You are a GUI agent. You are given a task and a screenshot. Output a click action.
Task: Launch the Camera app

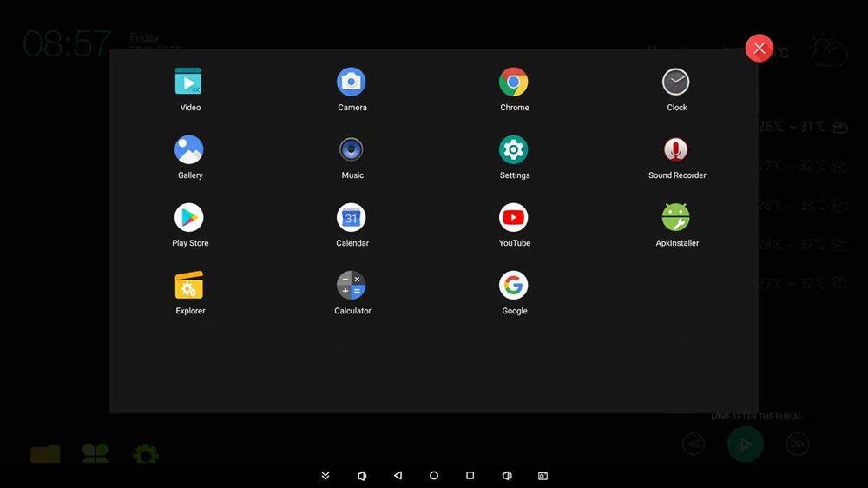click(x=351, y=82)
